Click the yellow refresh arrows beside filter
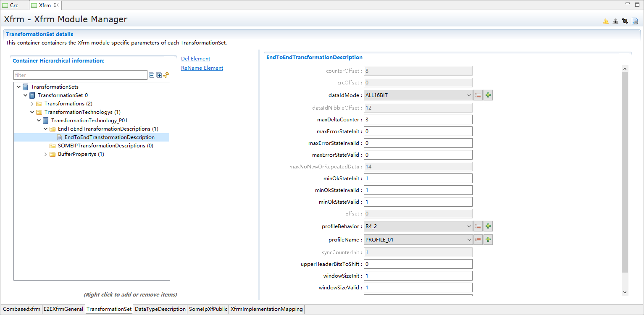Screen dimensions: 644x315 pyautogui.click(x=166, y=75)
